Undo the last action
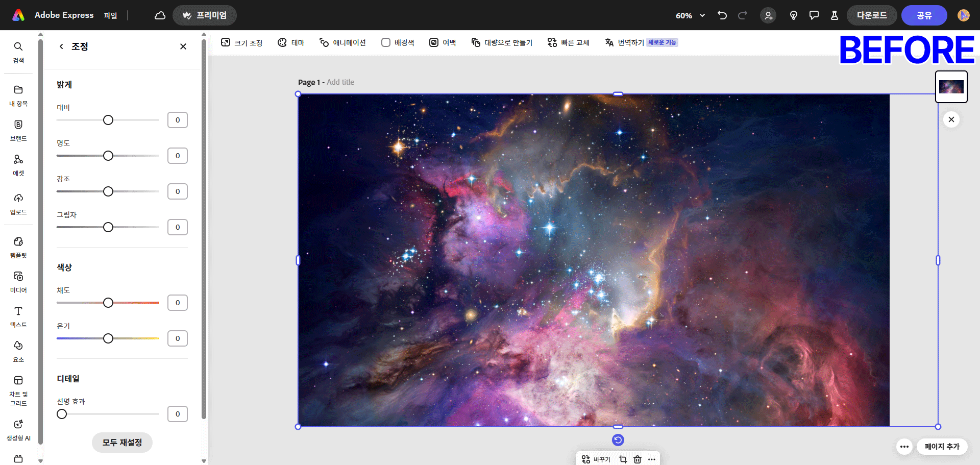The image size is (980, 465). [x=722, y=15]
